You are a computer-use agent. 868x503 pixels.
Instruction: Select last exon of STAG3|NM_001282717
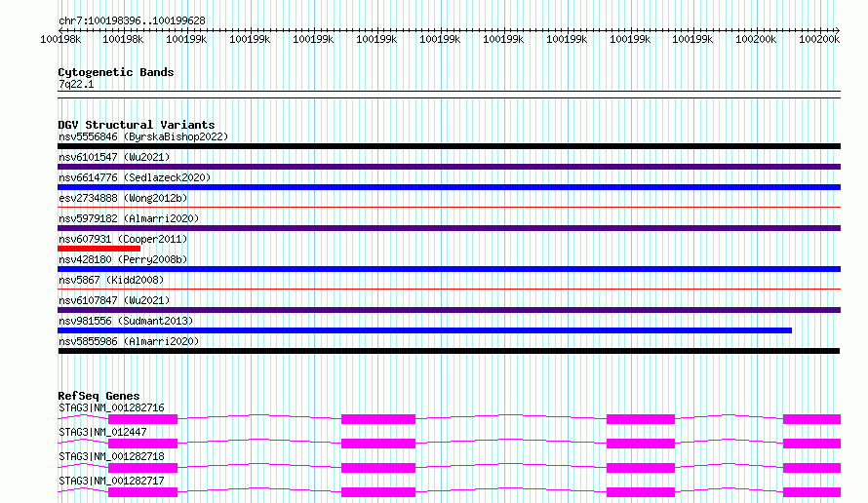pyautogui.click(x=812, y=492)
